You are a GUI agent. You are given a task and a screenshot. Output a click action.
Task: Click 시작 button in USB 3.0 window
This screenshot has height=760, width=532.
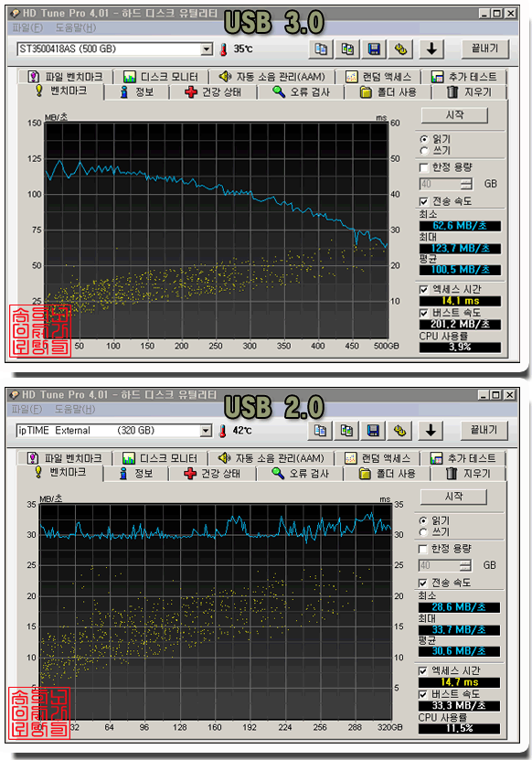click(x=454, y=115)
